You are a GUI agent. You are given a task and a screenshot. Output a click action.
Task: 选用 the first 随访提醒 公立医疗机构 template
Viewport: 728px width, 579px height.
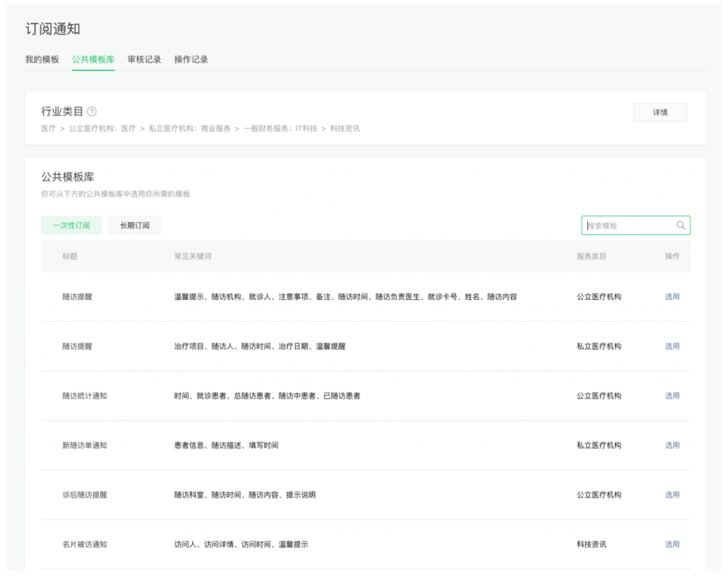(x=672, y=296)
